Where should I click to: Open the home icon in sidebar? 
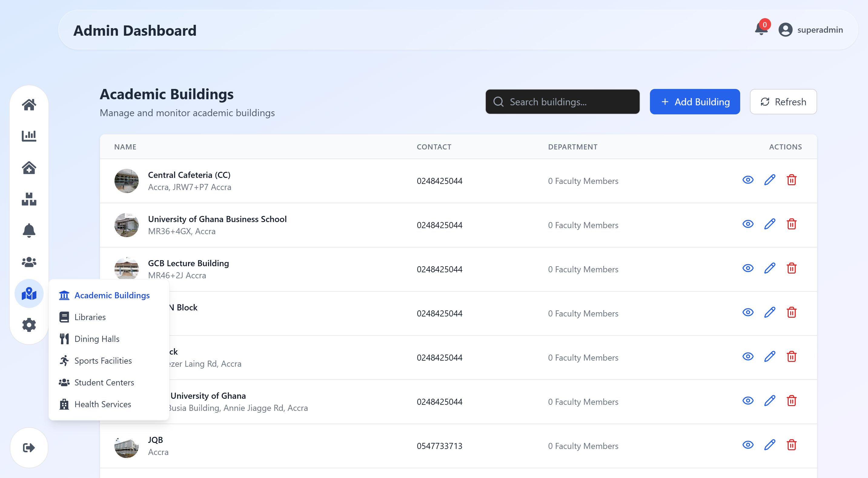[x=29, y=105]
